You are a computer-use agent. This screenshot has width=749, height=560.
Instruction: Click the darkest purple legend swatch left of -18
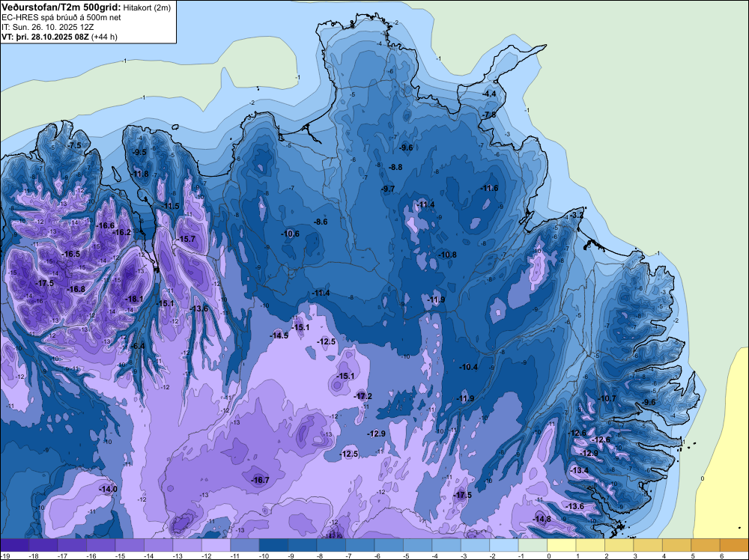tap(14, 545)
